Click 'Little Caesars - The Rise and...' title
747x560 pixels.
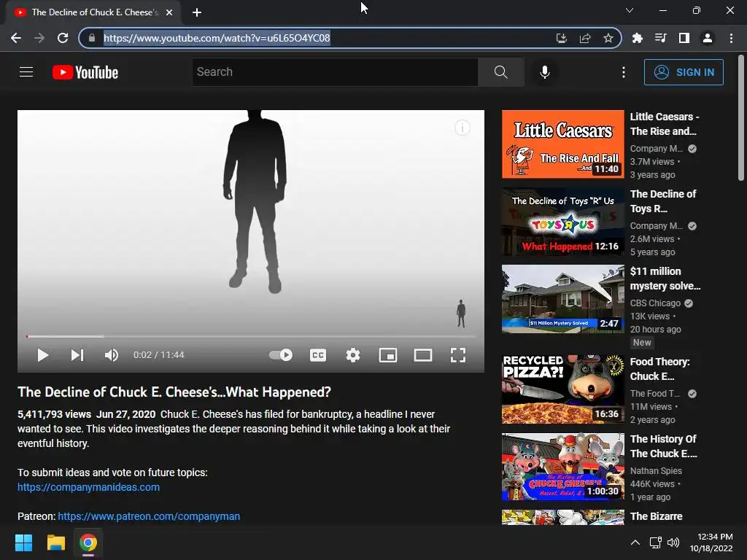665,124
